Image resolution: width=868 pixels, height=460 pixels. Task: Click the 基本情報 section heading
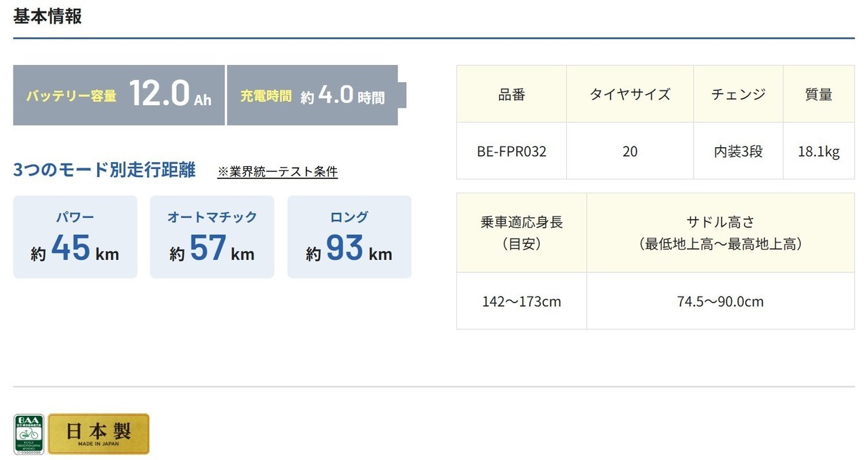[47, 16]
